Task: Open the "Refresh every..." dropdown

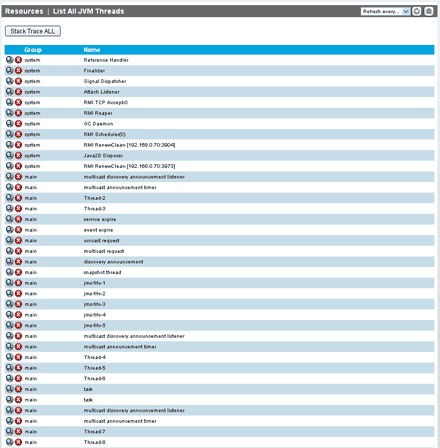Action: [385, 11]
